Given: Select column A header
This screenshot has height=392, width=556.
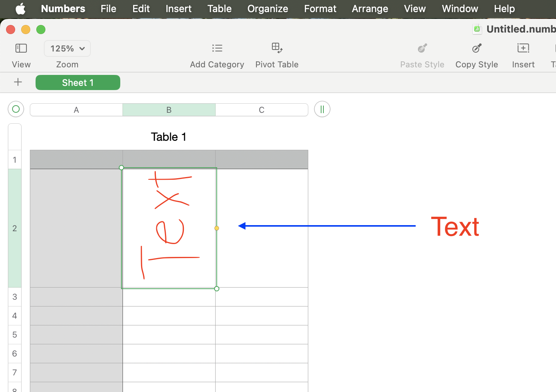Looking at the screenshot, I should point(76,110).
